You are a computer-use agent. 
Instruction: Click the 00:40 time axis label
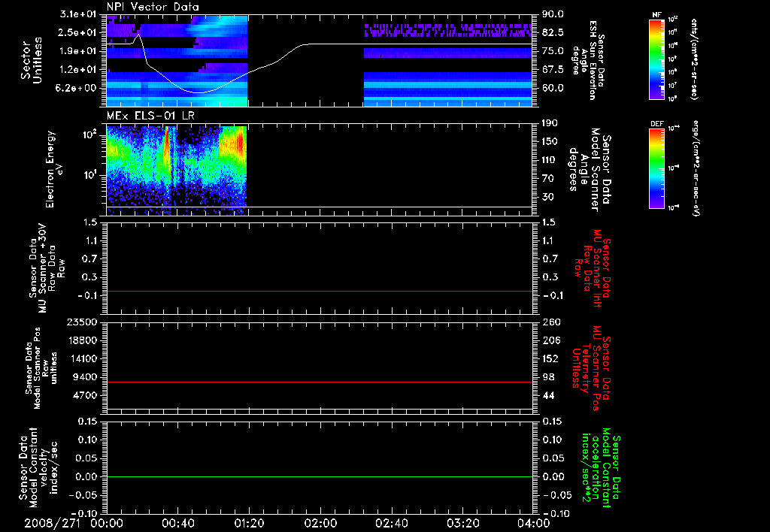point(177,523)
